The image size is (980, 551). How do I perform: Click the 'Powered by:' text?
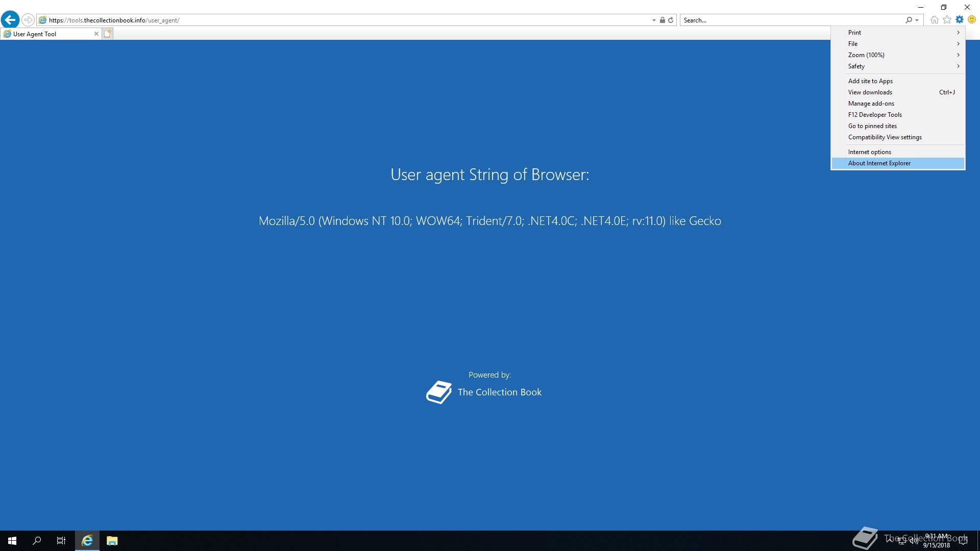490,375
